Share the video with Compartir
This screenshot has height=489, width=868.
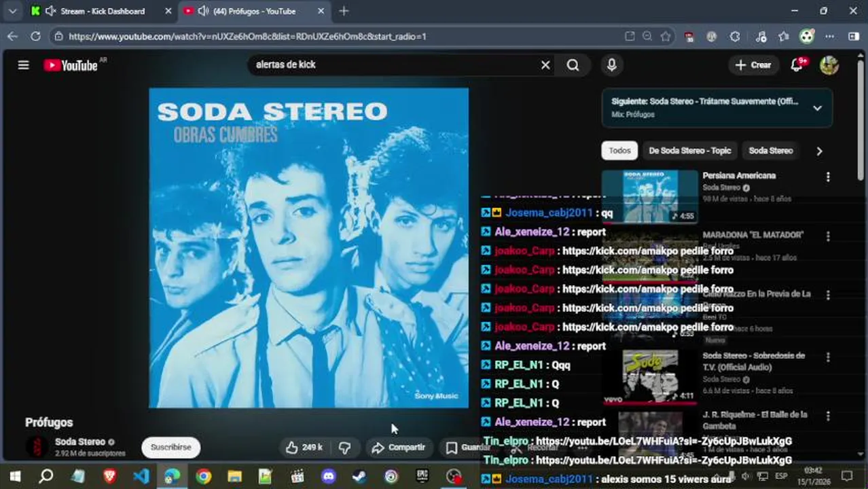click(399, 447)
